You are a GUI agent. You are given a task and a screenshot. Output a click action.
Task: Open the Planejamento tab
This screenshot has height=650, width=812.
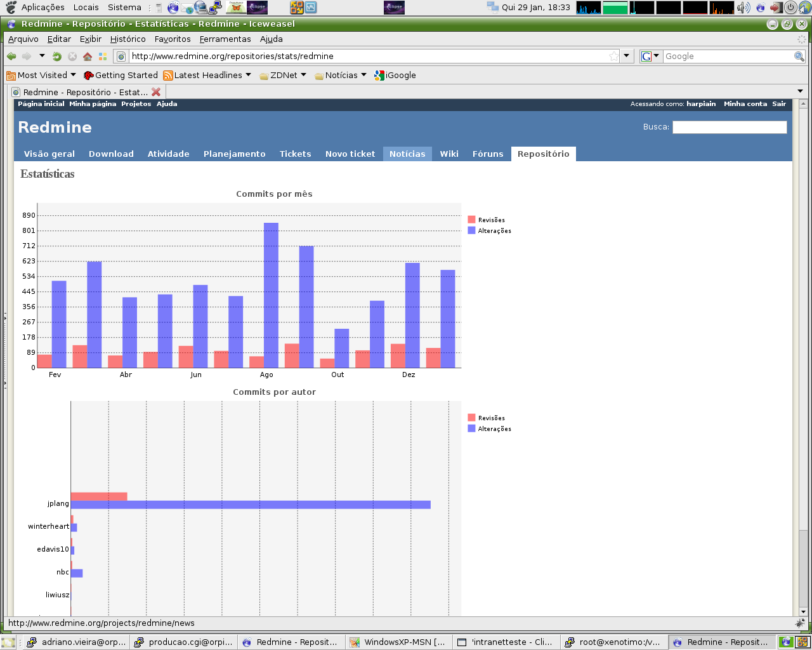tap(234, 154)
